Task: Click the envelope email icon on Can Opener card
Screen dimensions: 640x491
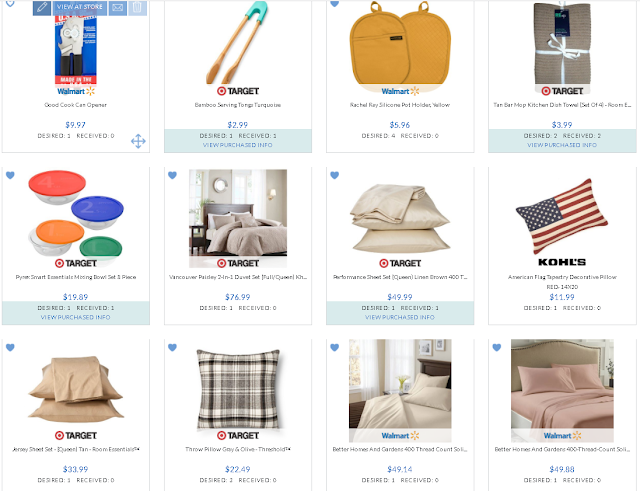Action: click(x=118, y=7)
